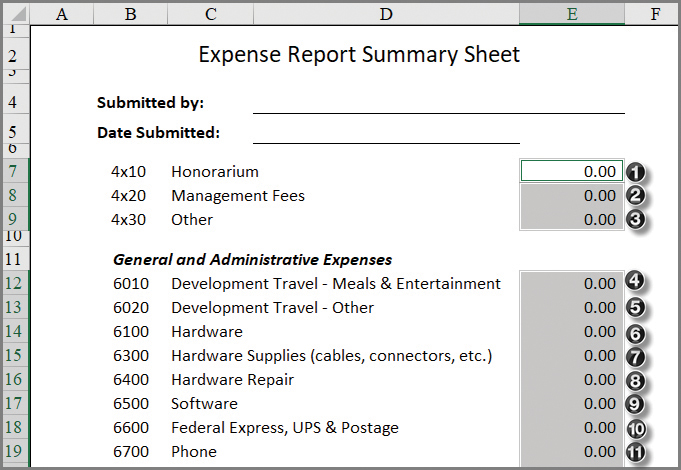Screen dimensions: 681x470
Task: Click the numbered callout 2 badge
Action: click(636, 196)
